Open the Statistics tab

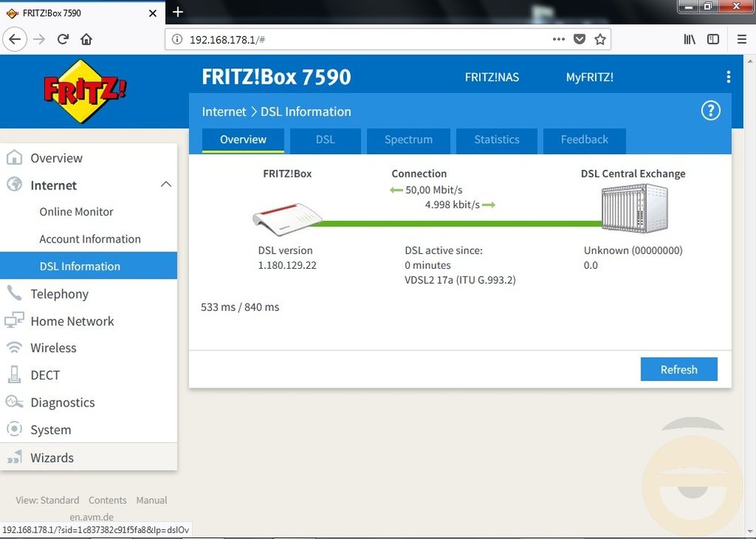497,140
